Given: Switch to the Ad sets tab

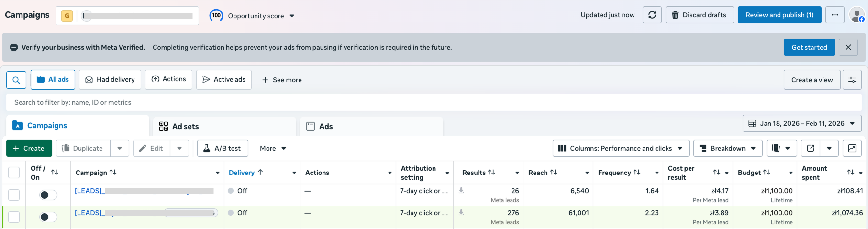Looking at the screenshot, I should 224,126.
